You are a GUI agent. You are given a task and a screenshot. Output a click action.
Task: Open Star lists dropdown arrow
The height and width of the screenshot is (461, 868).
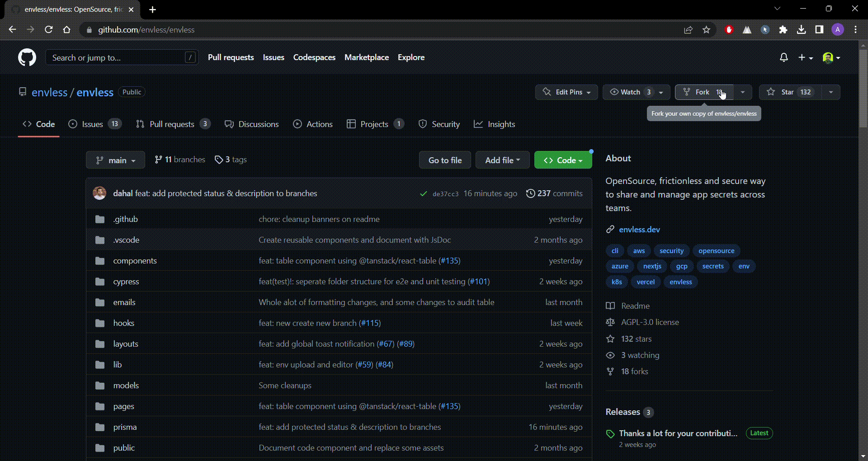click(x=831, y=92)
